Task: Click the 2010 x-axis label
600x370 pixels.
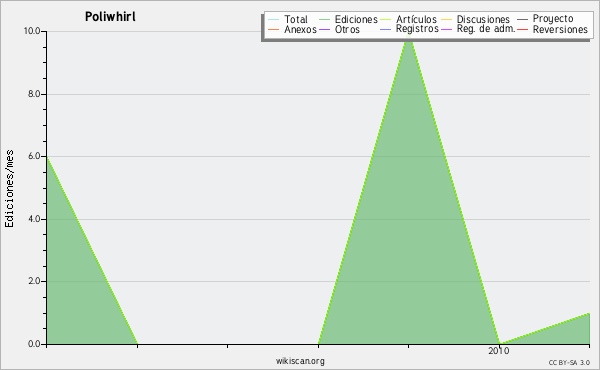Action: [x=499, y=351]
